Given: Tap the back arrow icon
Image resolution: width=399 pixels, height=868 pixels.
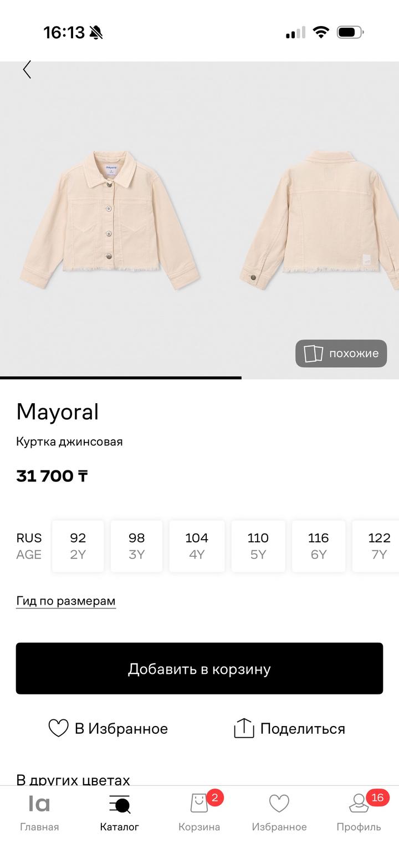Looking at the screenshot, I should click(x=27, y=70).
